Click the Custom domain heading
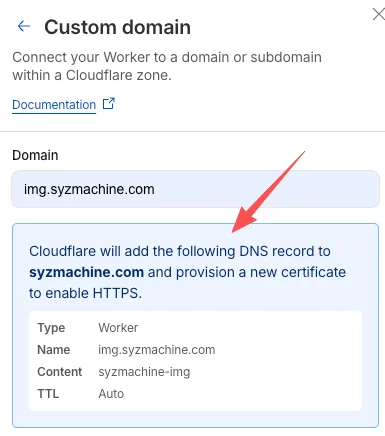The image size is (385, 436). pos(117,27)
